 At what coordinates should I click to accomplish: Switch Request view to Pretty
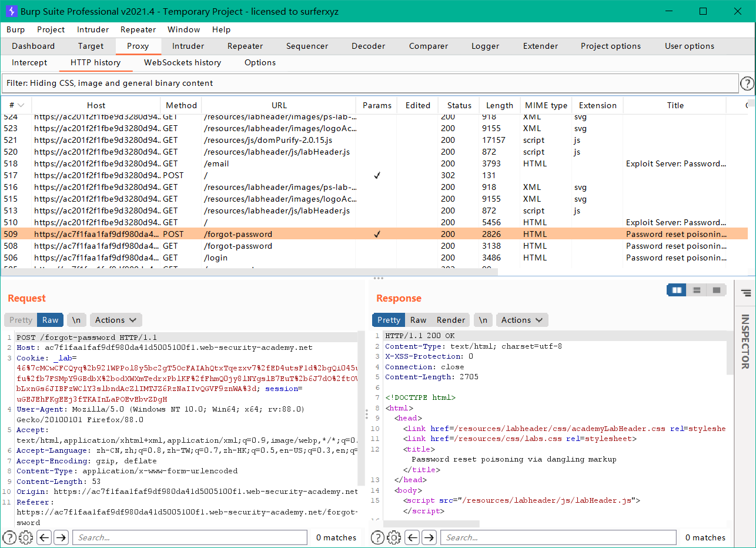pyautogui.click(x=21, y=320)
